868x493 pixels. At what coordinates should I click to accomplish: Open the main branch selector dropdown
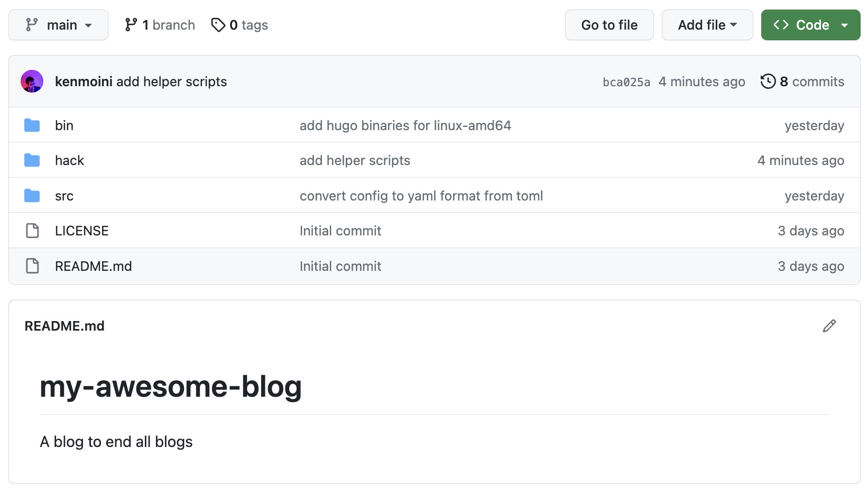point(58,25)
